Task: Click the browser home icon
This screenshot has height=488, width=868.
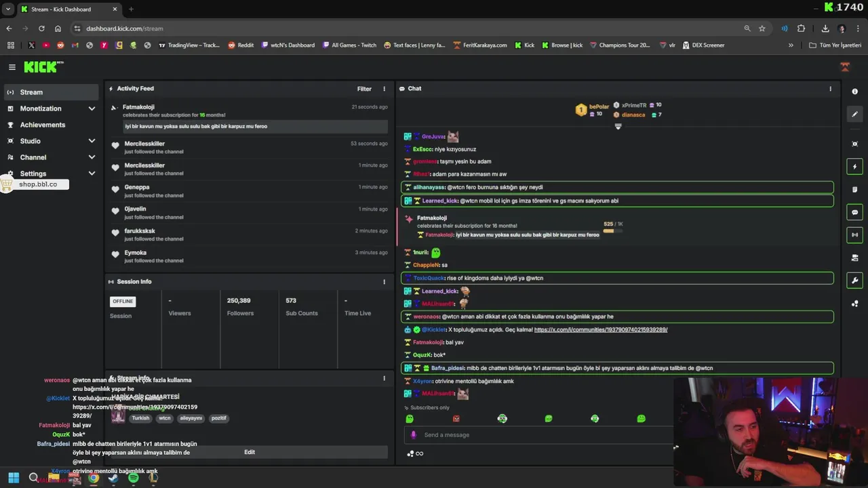Action: pos(58,28)
